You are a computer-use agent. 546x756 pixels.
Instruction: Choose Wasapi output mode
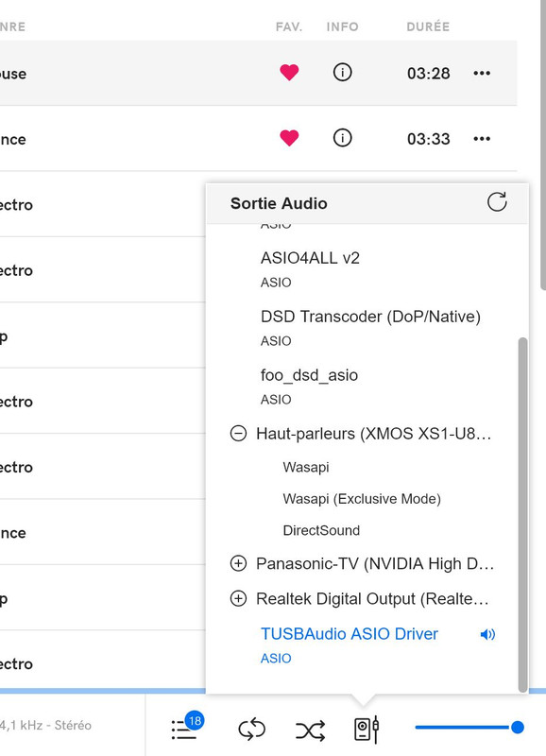pyautogui.click(x=306, y=467)
